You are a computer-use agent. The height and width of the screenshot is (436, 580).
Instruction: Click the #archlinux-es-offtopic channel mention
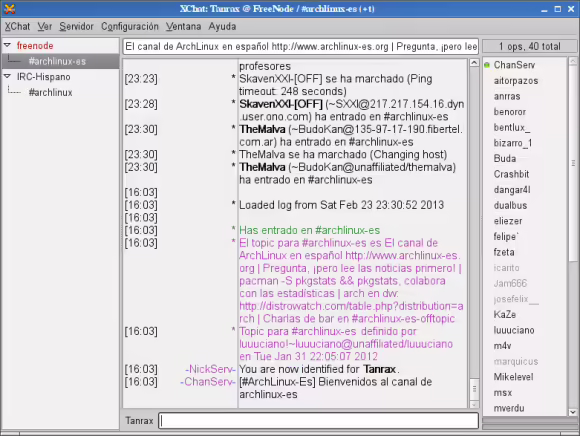403,319
